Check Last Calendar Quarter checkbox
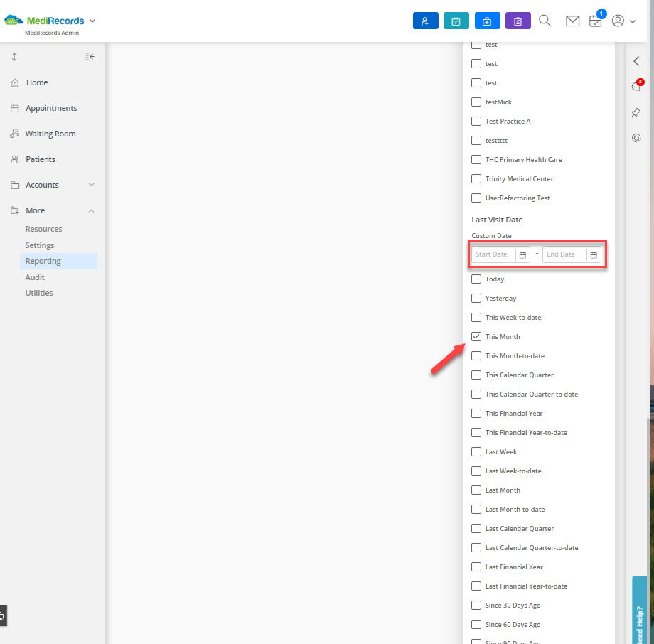654x644 pixels. 476,528
